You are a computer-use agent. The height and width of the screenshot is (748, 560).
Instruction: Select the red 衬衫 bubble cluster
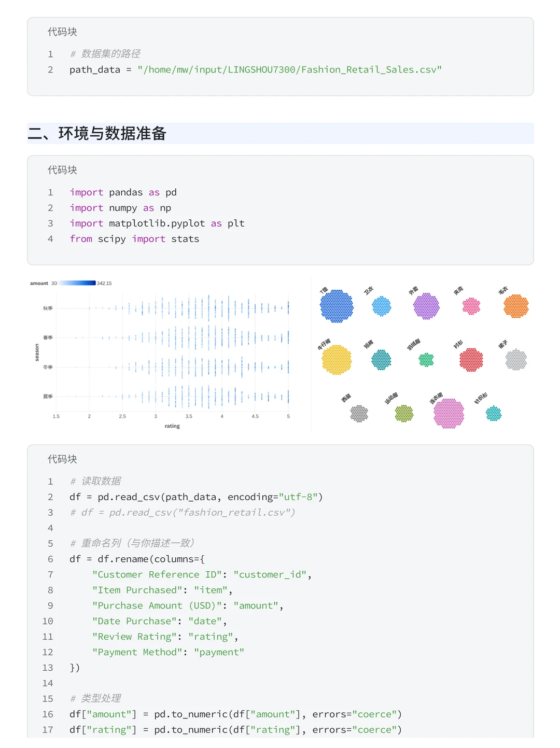tap(471, 360)
